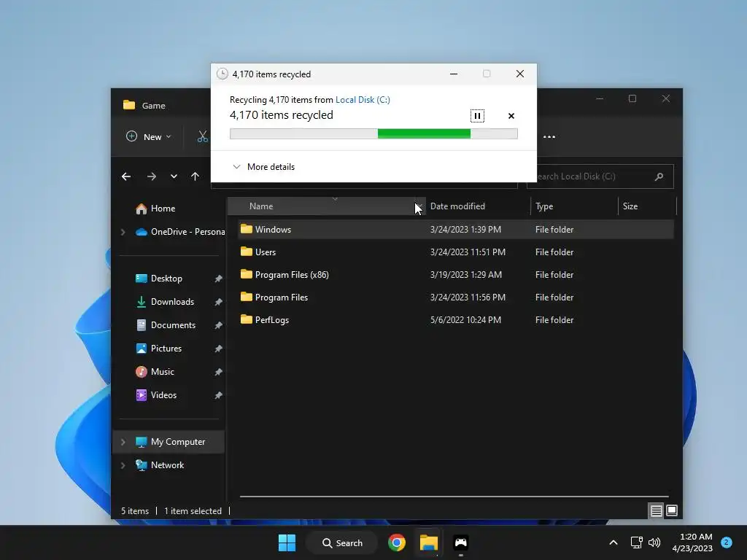Image resolution: width=747 pixels, height=560 pixels.
Task: Click the search magnifier icon in Explorer
Action: (x=659, y=176)
